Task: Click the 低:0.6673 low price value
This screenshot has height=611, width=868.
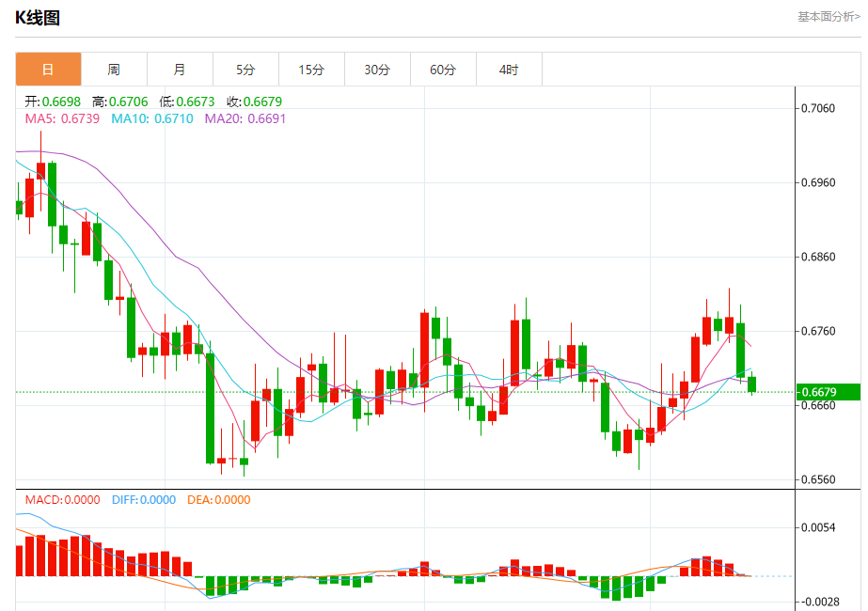Action: (186, 102)
